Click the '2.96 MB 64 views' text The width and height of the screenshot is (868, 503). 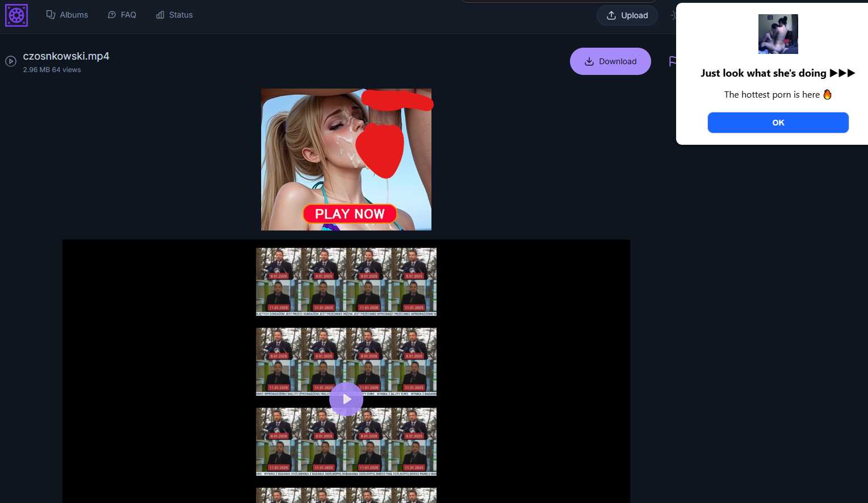(x=52, y=70)
